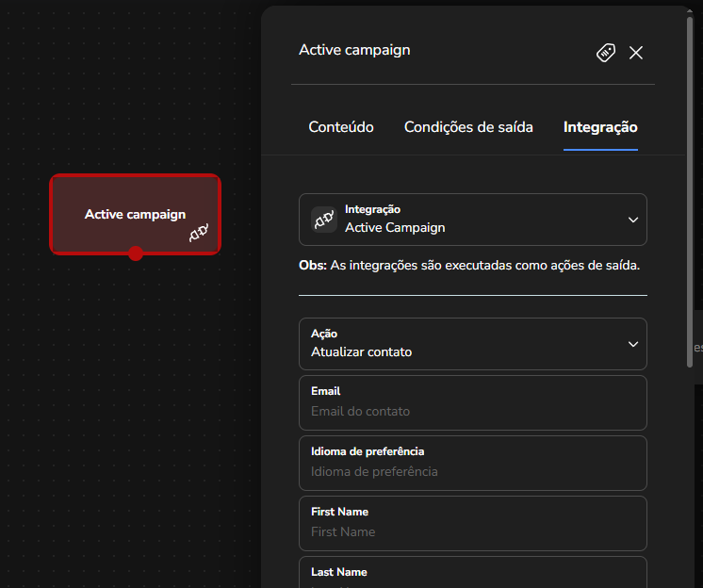Open the Condições de saída tab
This screenshot has height=588, width=703.
coord(468,127)
